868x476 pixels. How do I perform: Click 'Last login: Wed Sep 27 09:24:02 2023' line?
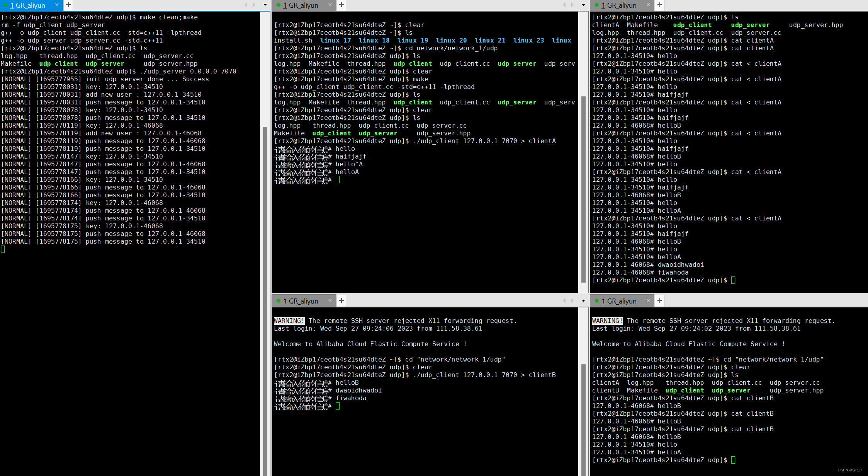click(696, 328)
